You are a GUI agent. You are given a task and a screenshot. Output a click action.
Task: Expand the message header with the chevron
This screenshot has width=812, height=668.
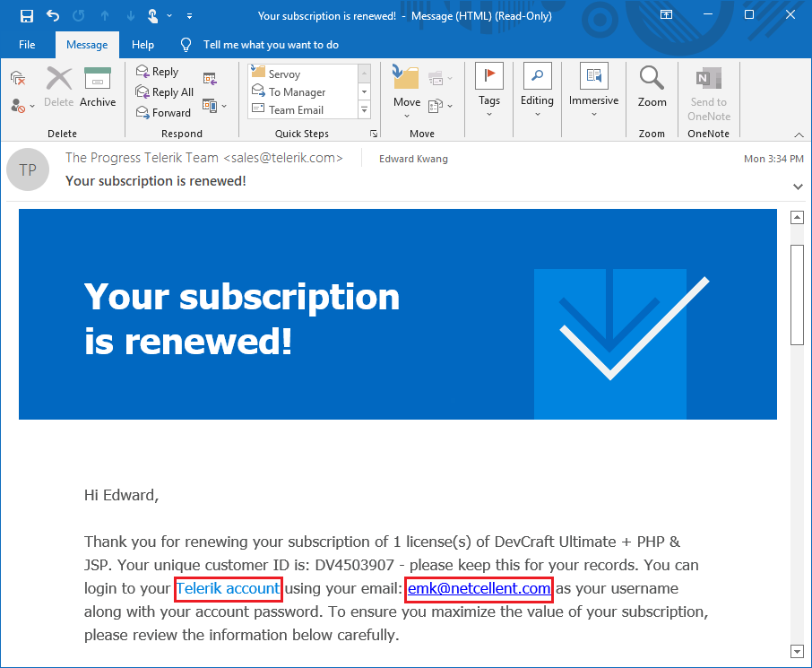[798, 187]
